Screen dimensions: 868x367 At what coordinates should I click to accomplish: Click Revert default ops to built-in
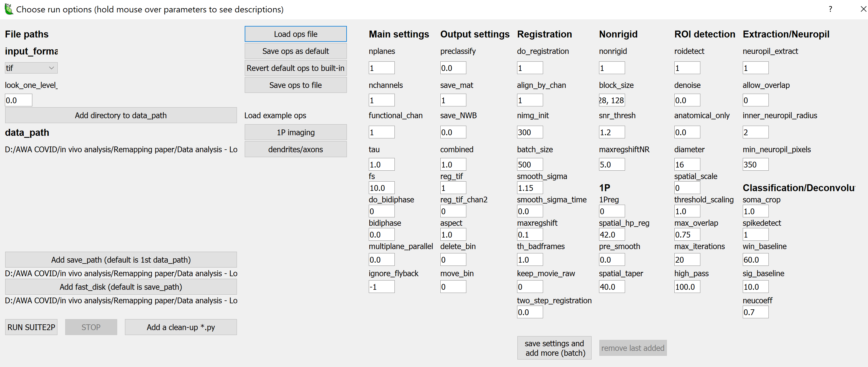pyautogui.click(x=295, y=68)
